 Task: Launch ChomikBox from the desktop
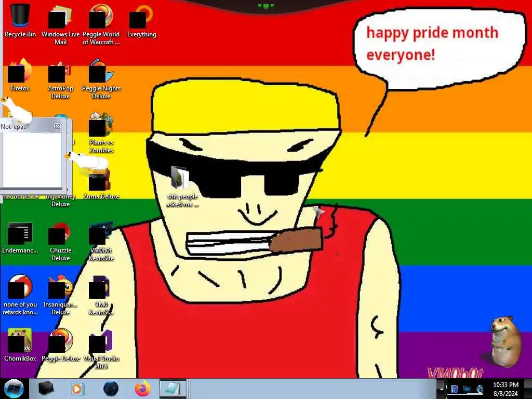(20, 345)
